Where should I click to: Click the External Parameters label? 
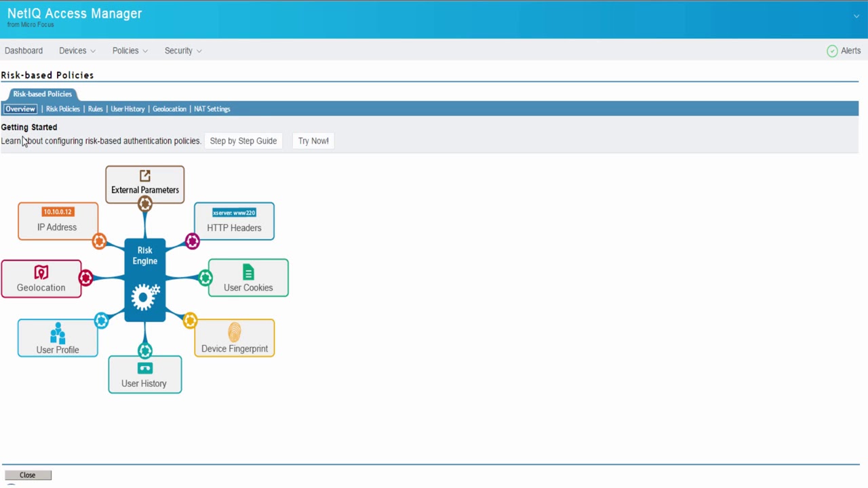pos(145,190)
